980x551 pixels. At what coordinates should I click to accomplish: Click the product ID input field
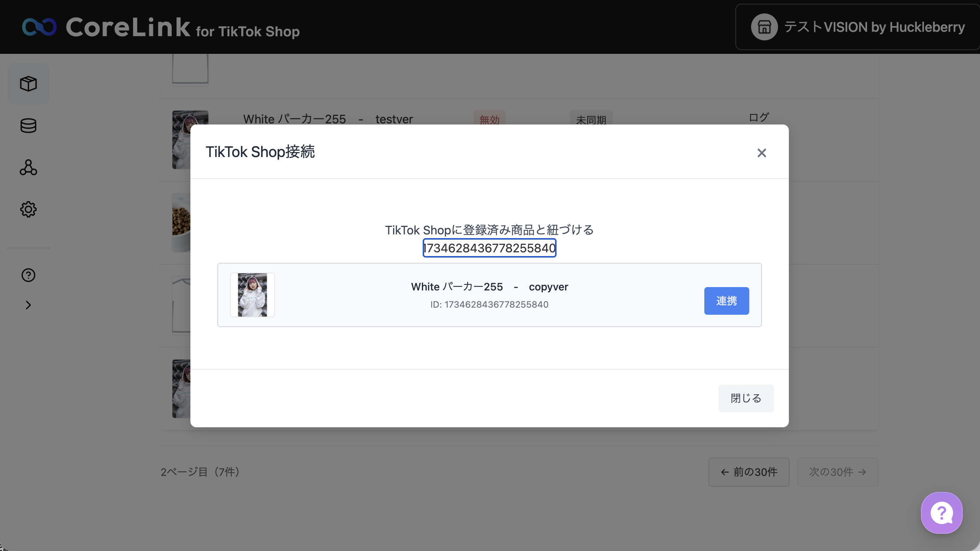[x=489, y=248]
